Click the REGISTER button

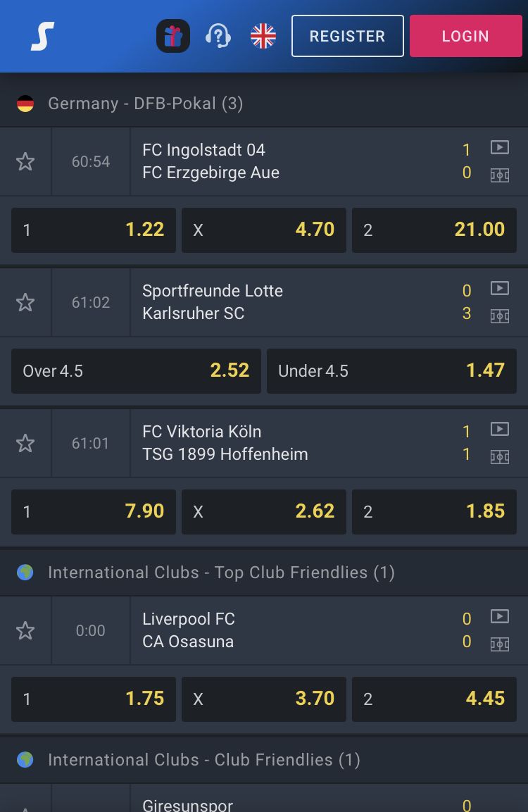click(347, 36)
